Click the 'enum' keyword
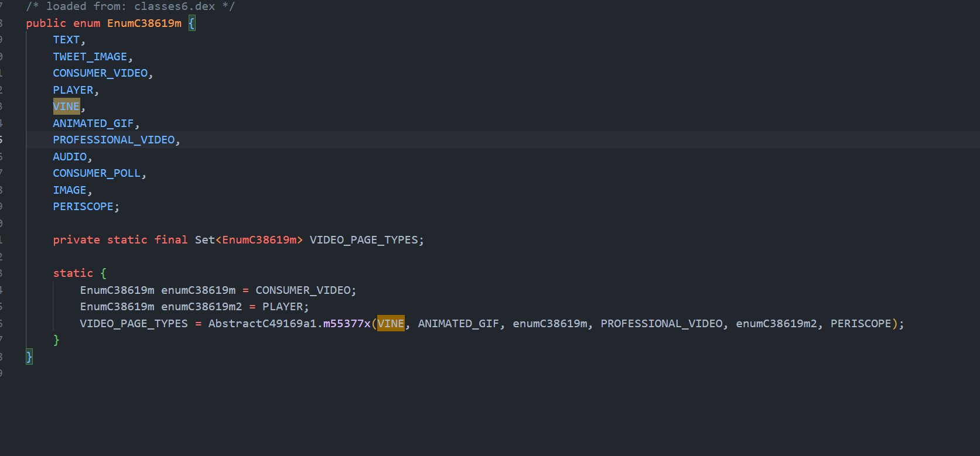980x456 pixels. 87,23
